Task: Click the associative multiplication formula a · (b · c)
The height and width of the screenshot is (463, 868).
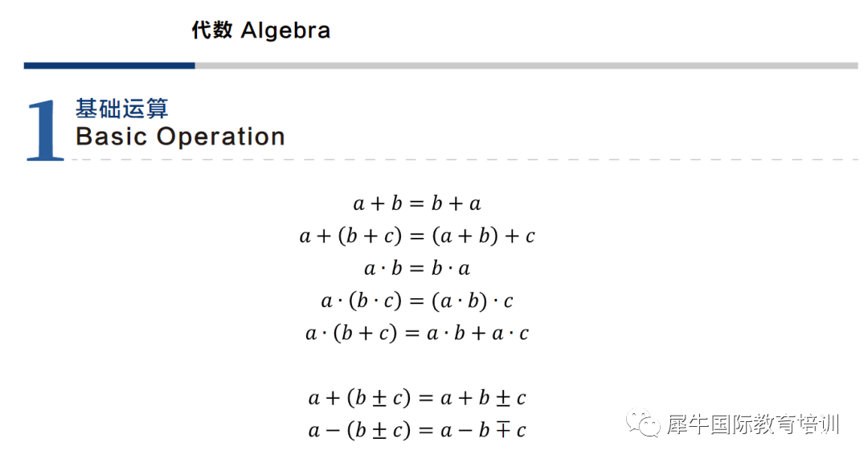Action: pyautogui.click(x=417, y=301)
